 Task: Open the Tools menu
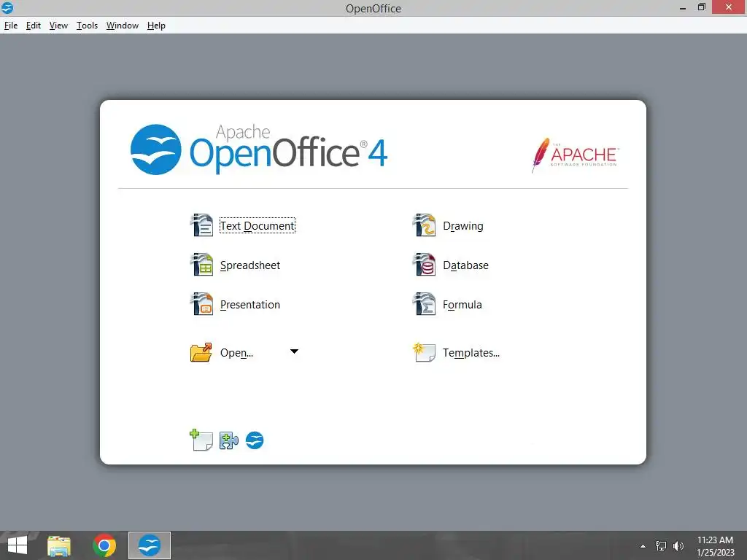tap(88, 26)
